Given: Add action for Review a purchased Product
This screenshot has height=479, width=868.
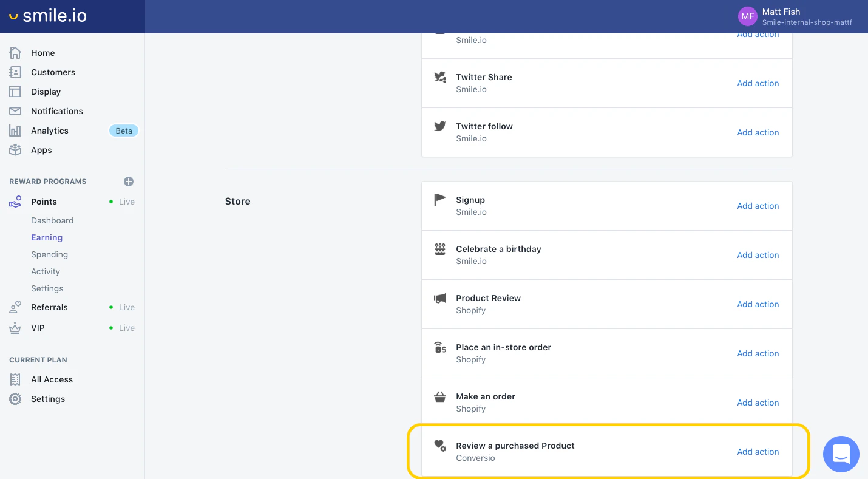Looking at the screenshot, I should pyautogui.click(x=758, y=452).
